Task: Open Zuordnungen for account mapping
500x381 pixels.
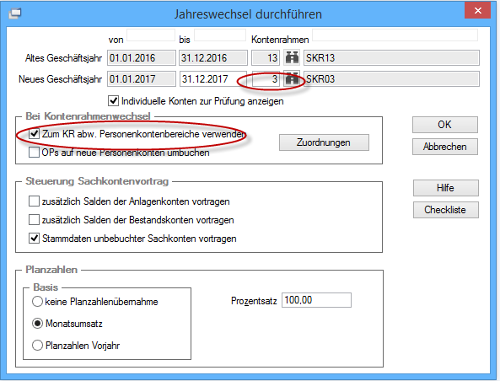Action: 324,143
